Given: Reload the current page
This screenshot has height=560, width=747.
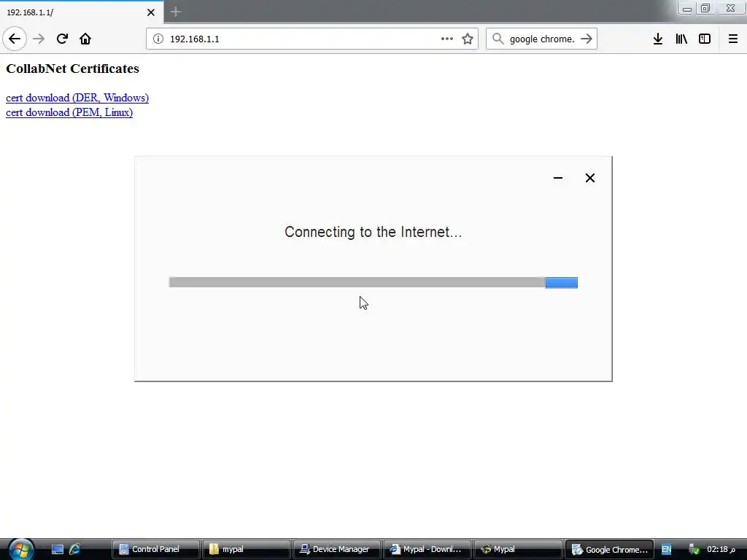Looking at the screenshot, I should click(x=62, y=39).
